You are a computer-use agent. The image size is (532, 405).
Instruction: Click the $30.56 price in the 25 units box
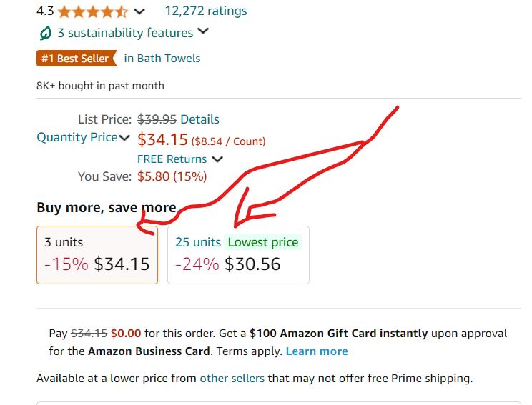pyautogui.click(x=252, y=264)
